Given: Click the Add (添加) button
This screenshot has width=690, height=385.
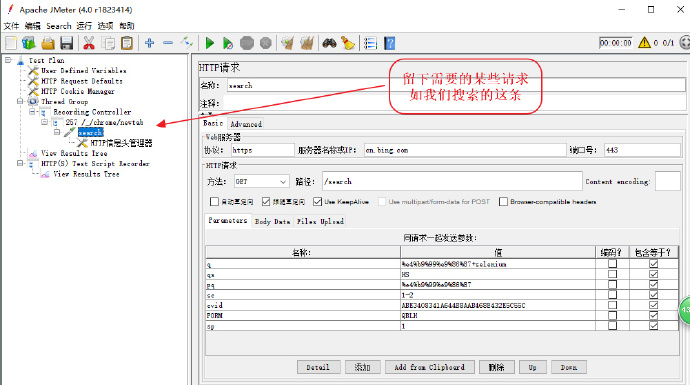Looking at the screenshot, I should coord(363,367).
